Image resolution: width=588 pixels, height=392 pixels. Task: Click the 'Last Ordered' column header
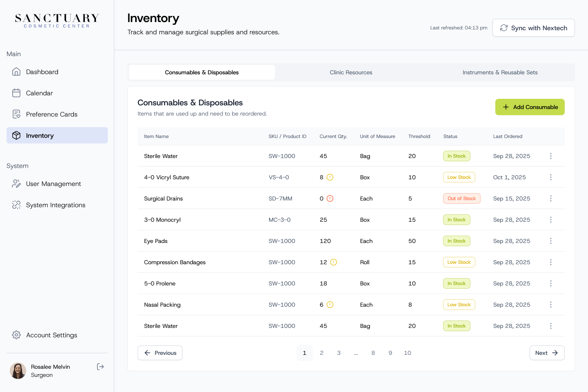[x=508, y=136]
